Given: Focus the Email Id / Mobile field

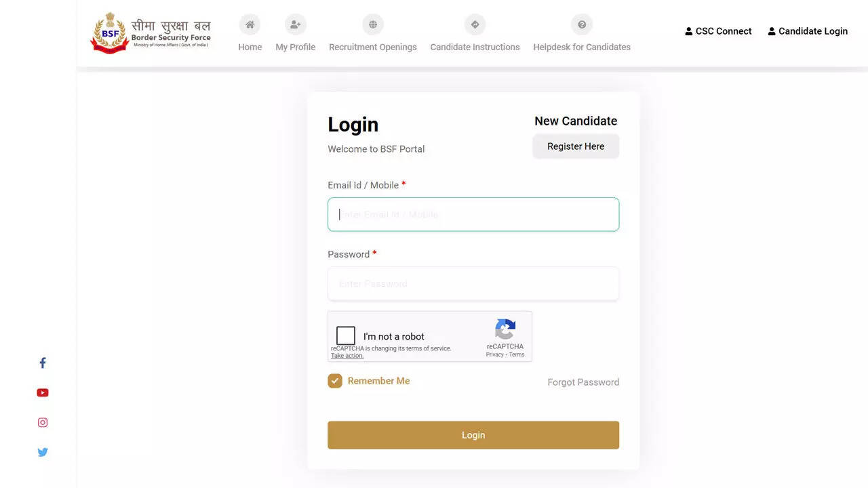Looking at the screenshot, I should click(473, 214).
